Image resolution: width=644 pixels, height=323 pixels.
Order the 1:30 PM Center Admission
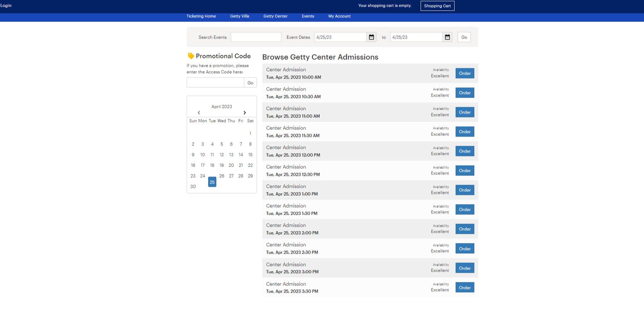[x=465, y=209]
